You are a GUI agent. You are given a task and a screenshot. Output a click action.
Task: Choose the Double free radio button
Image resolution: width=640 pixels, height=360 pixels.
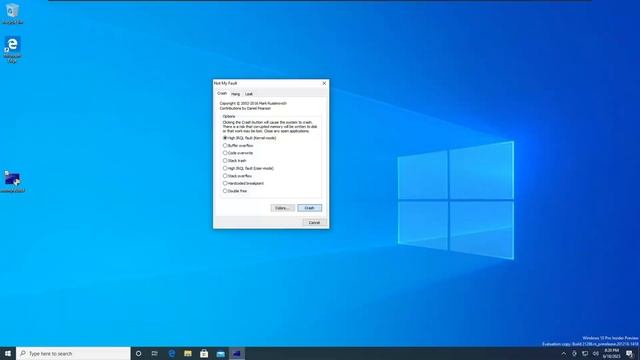coord(235,191)
